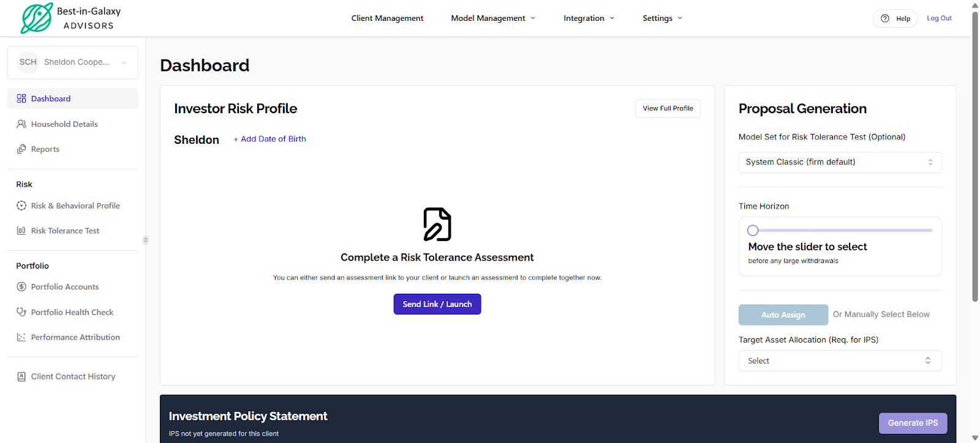The width and height of the screenshot is (980, 443).
Task: Click the Time Horizon slider track
Action: click(x=840, y=231)
